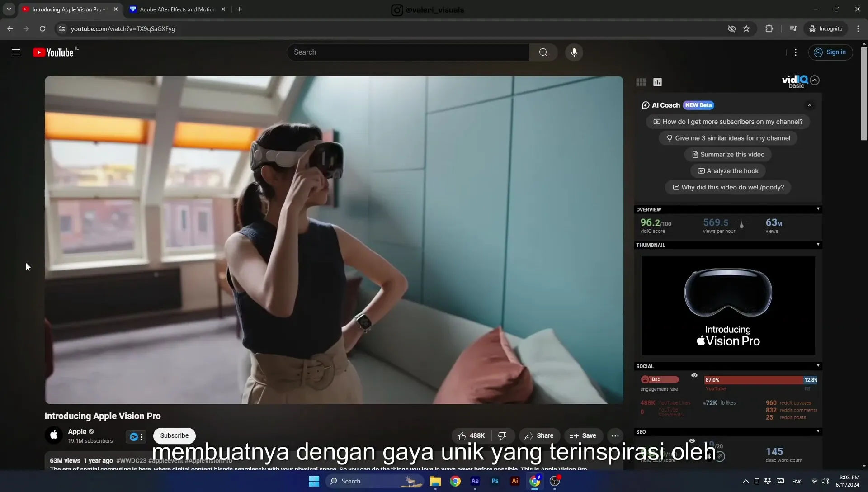
Task: Collapse the AI Coach section chevron
Action: pyautogui.click(x=810, y=105)
